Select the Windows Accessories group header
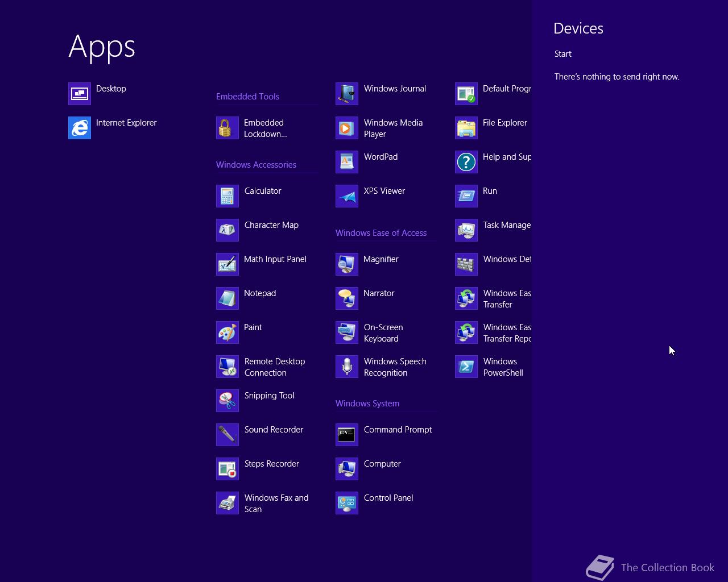728x582 pixels. coord(256,165)
